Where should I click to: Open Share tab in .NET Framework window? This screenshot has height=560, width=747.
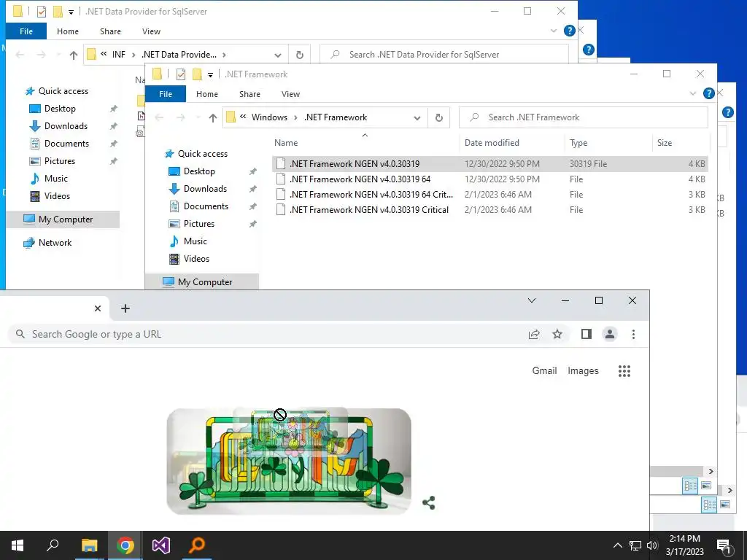tap(249, 94)
